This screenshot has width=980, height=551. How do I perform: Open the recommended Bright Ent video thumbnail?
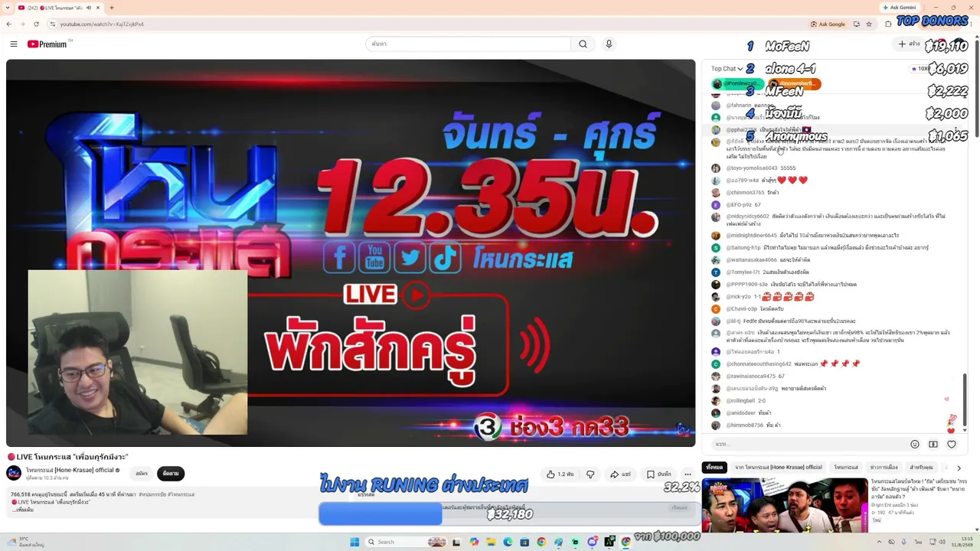[785, 505]
